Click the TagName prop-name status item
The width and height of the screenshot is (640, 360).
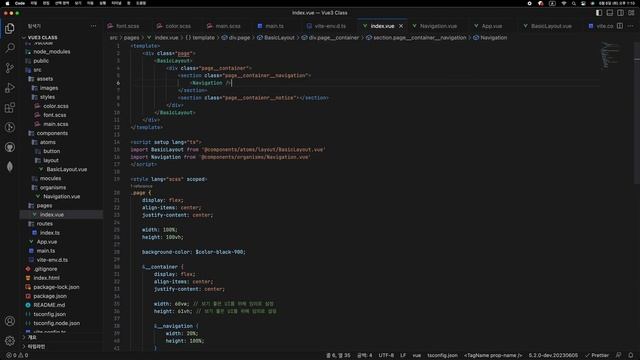click(493, 355)
